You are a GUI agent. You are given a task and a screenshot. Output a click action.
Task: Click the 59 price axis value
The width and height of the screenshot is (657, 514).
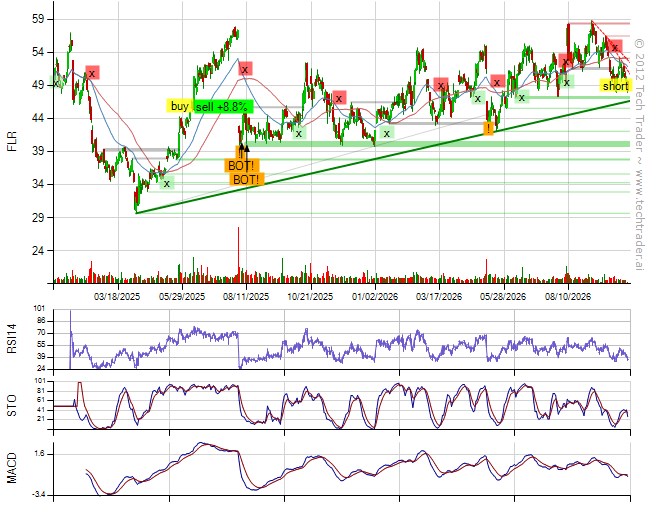pyautogui.click(x=37, y=20)
